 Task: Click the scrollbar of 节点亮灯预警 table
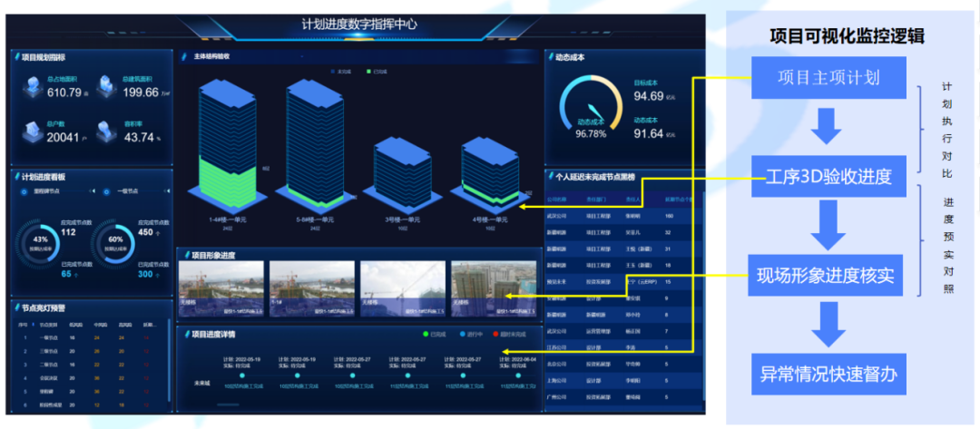point(169,362)
